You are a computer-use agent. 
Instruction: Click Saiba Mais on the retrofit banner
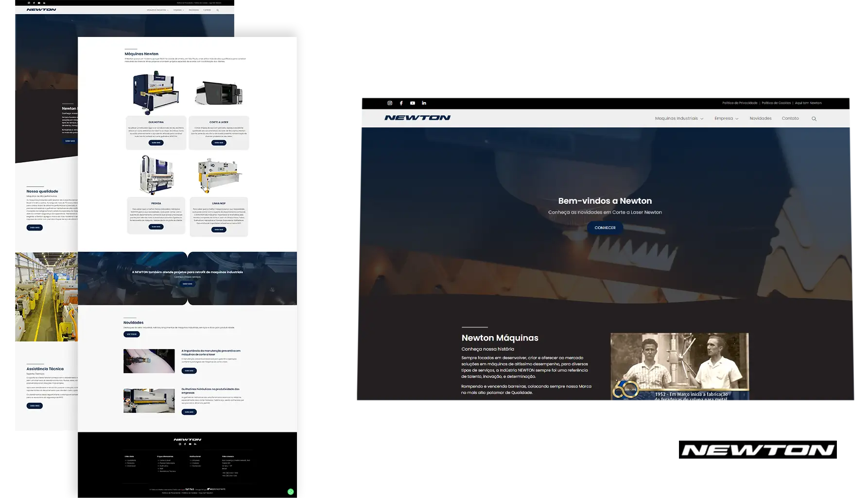point(188,284)
